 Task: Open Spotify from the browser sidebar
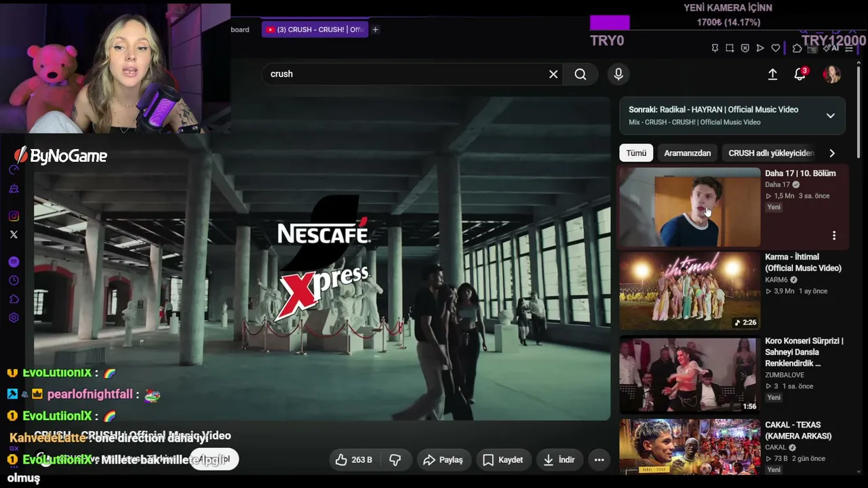pos(14,262)
